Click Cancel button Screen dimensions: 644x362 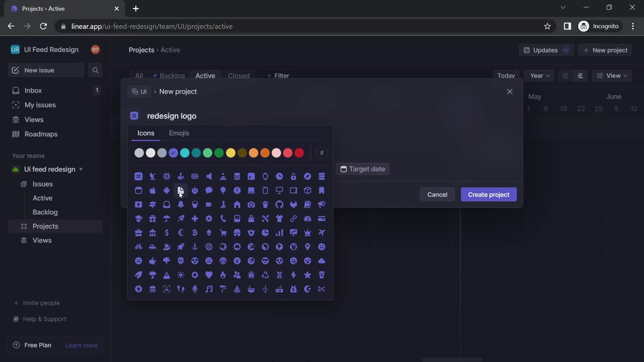437,194
